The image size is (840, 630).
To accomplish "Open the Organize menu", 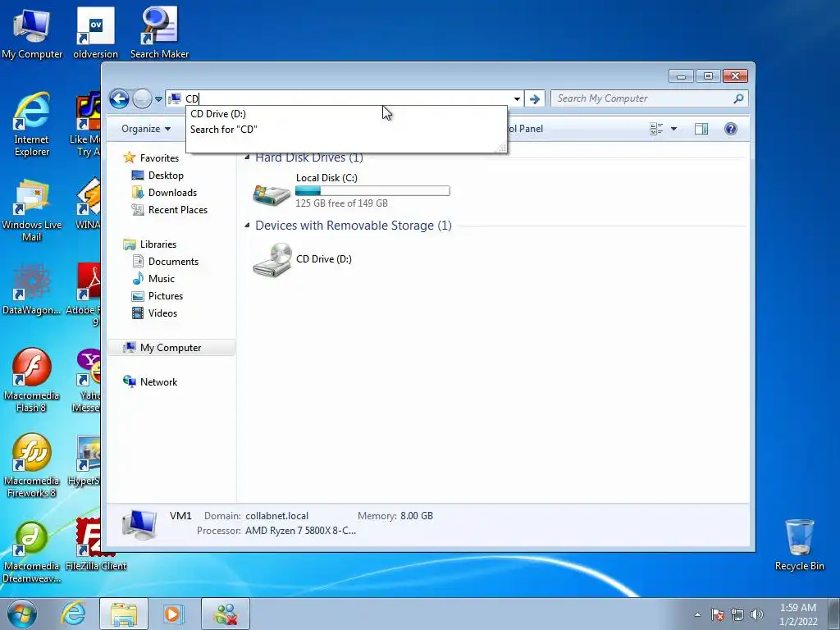I will tap(146, 129).
